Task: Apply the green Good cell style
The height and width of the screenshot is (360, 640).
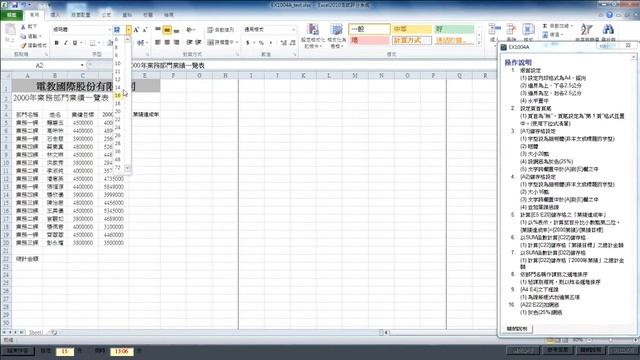Action: pyautogui.click(x=454, y=29)
